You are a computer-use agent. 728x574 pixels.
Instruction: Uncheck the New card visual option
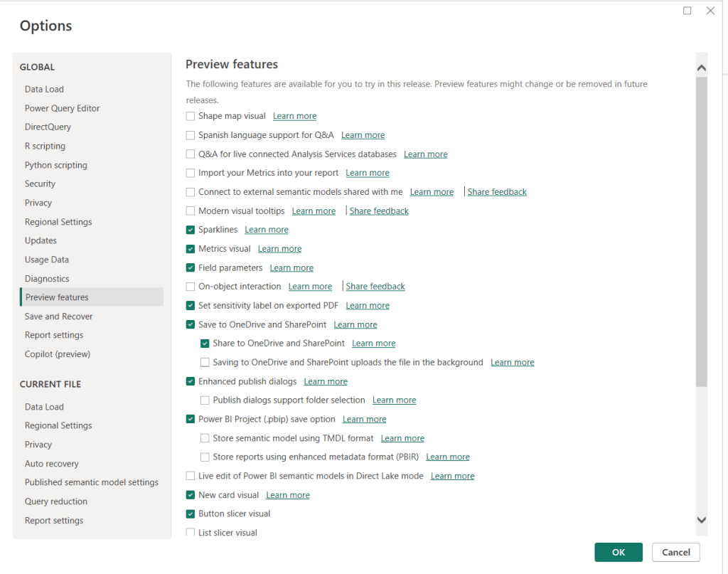191,495
